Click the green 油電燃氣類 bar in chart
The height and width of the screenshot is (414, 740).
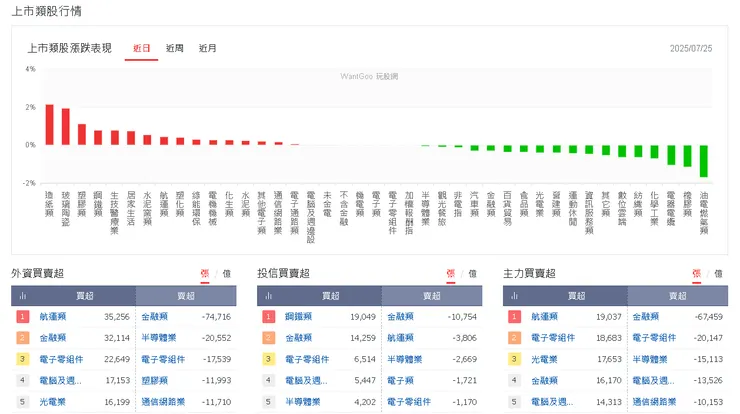704,161
